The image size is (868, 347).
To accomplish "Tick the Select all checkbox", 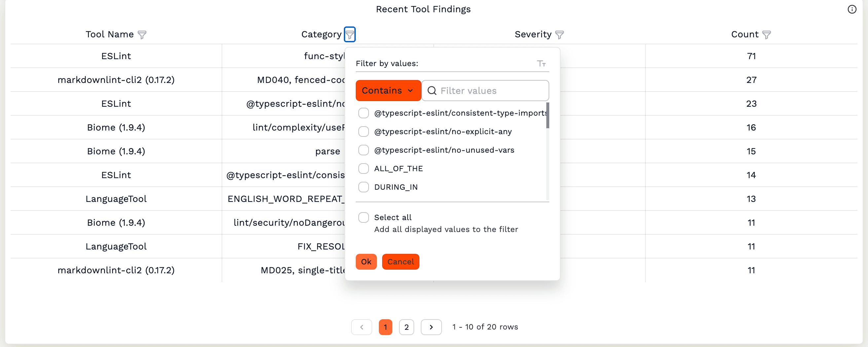I will (x=364, y=217).
